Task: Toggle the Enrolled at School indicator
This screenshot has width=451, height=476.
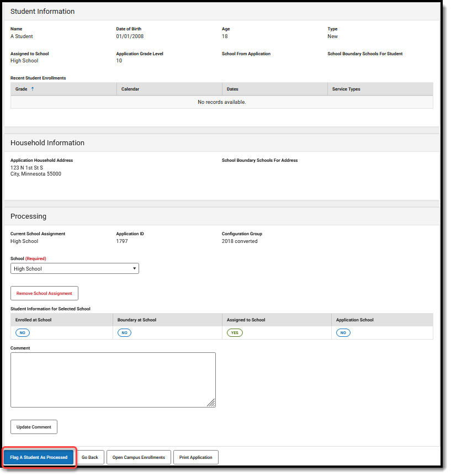Action: [22, 332]
